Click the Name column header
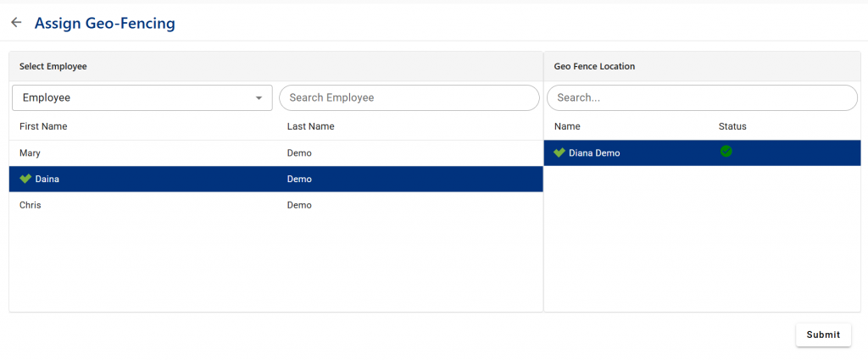The width and height of the screenshot is (868, 360). (x=567, y=127)
